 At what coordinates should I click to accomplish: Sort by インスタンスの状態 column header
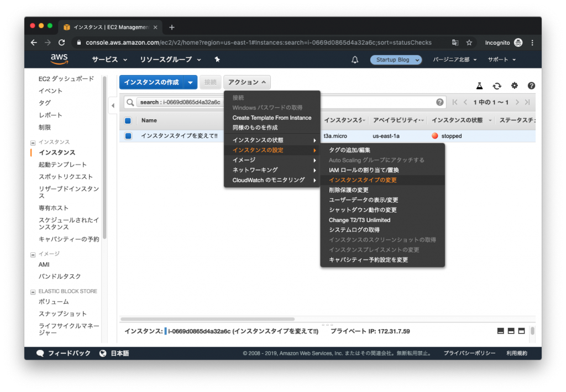[457, 120]
